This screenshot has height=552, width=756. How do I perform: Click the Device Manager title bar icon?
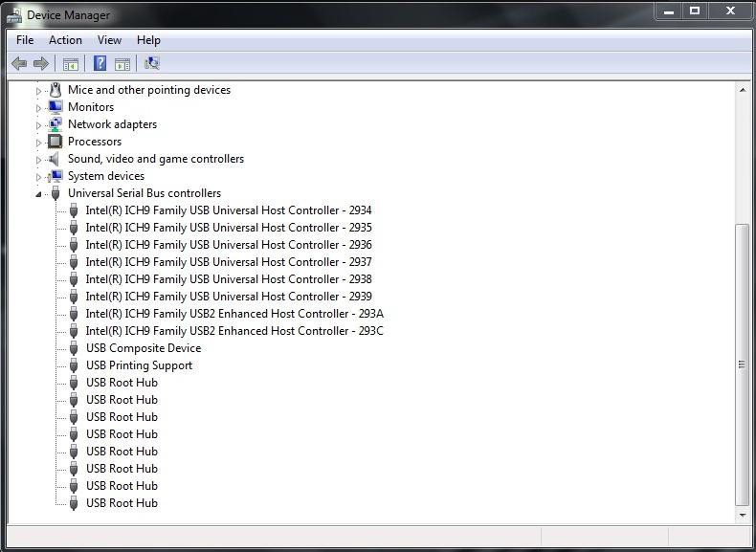pyautogui.click(x=14, y=14)
